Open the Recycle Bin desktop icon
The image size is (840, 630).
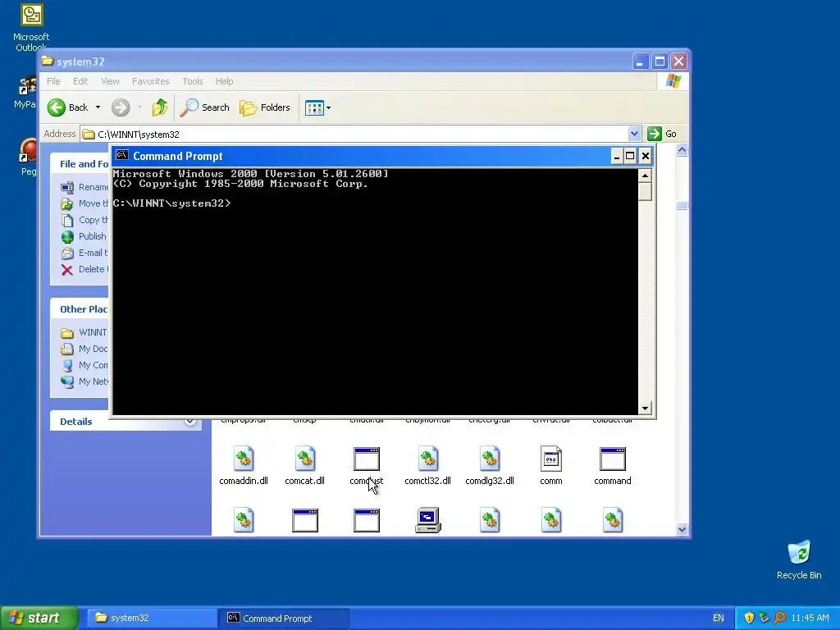point(799,559)
